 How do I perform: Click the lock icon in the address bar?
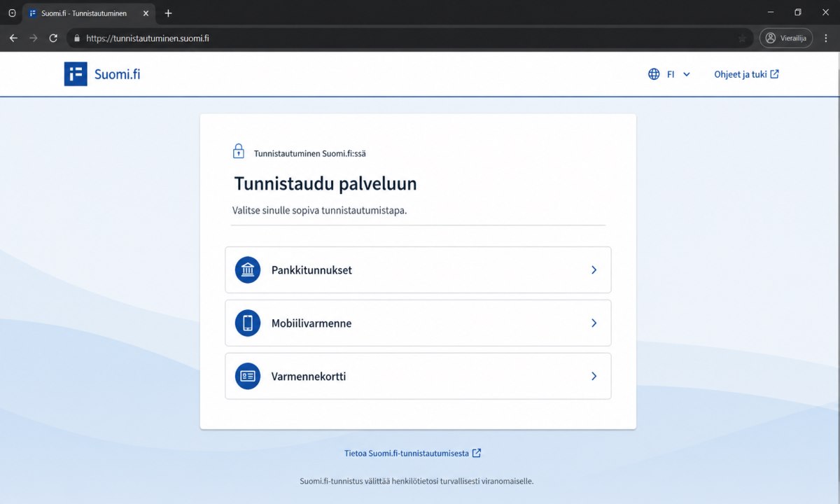[77, 38]
